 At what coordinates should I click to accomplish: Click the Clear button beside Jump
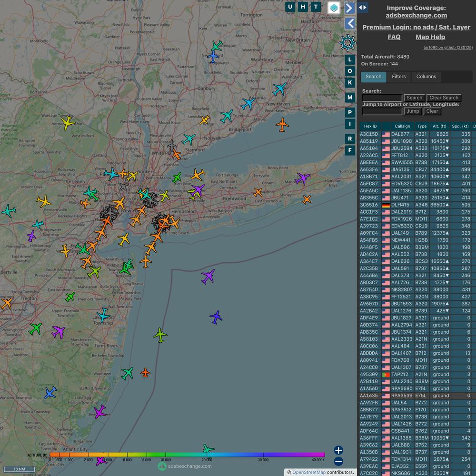[x=432, y=111]
